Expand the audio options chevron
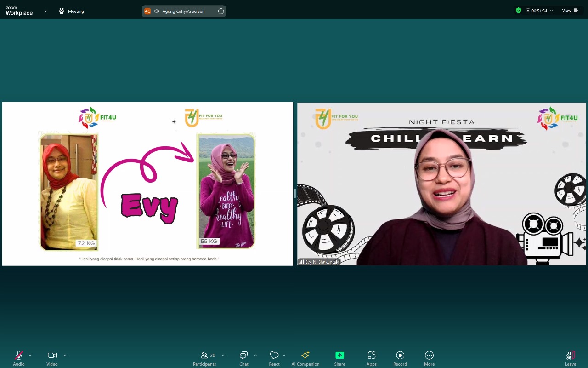This screenshot has height=368, width=588. coord(30,355)
